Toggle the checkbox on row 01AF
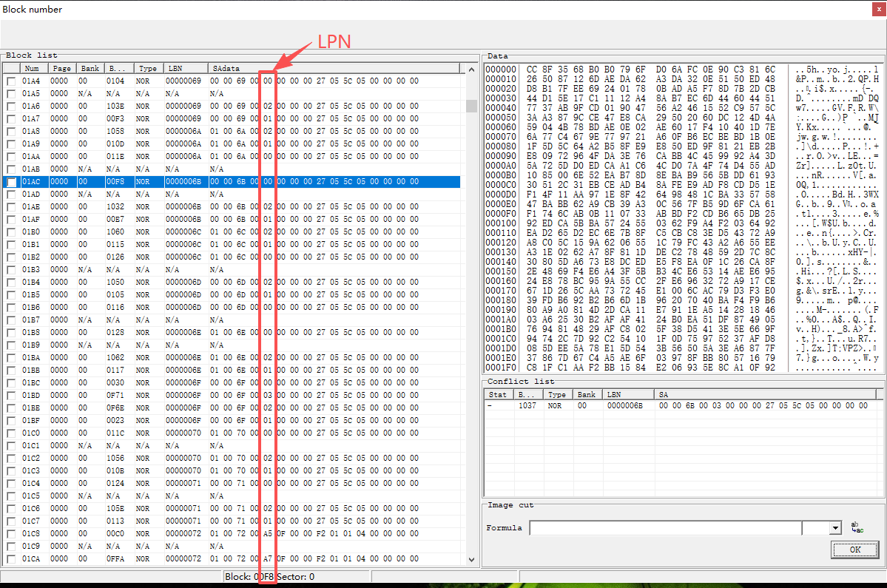Screen dimensions: 887x588 [11, 220]
